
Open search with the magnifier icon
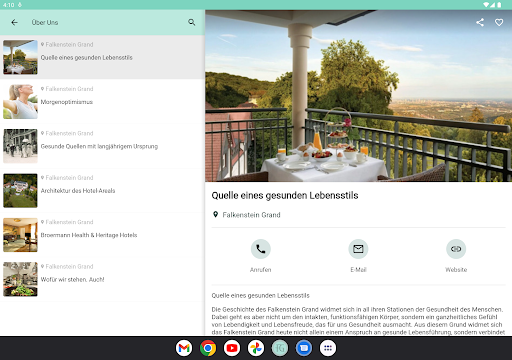pyautogui.click(x=192, y=22)
